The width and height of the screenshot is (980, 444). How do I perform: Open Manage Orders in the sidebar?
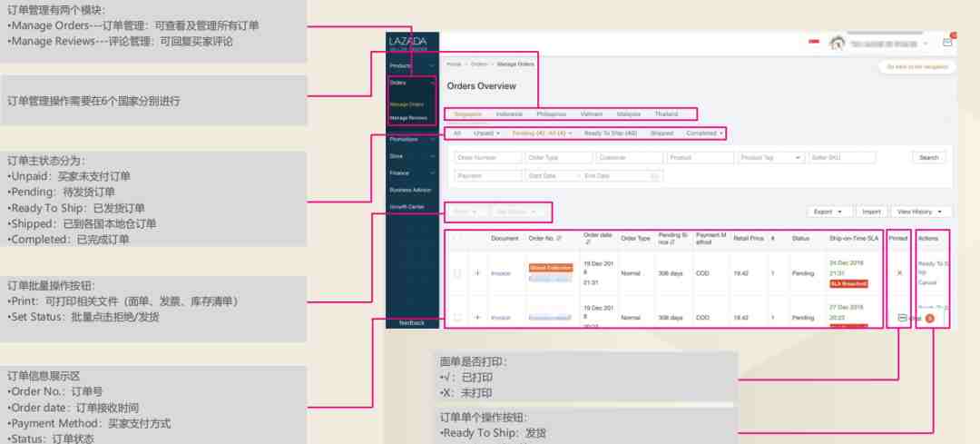(407, 104)
